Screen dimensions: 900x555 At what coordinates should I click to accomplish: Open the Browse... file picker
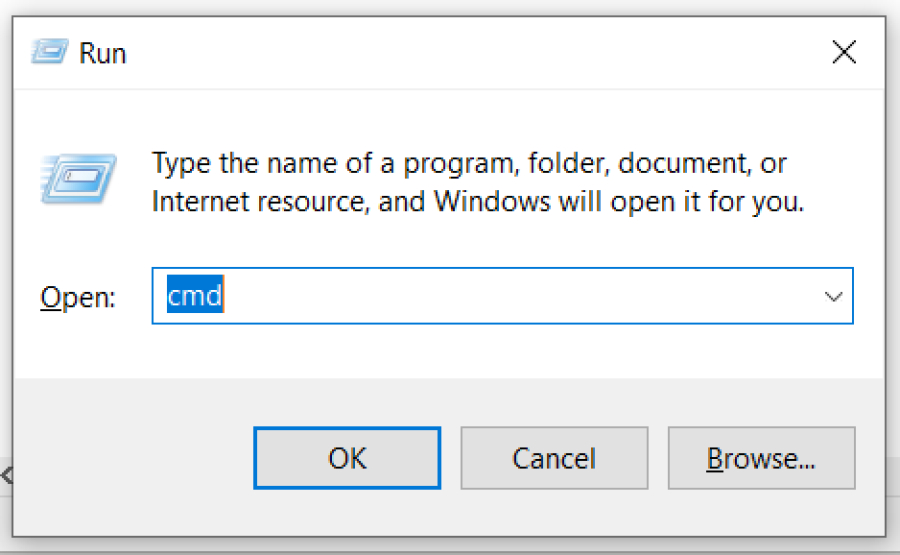tap(761, 458)
